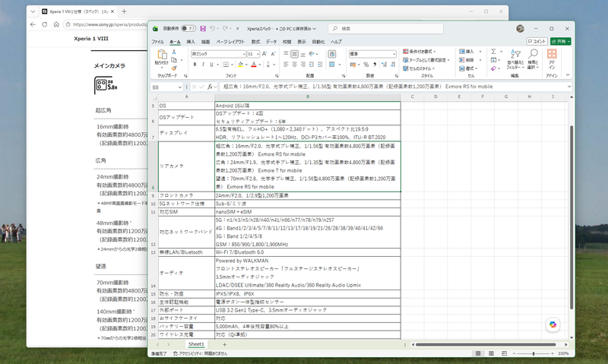The image size is (608, 364).
Task: Toggle Wrap Text button
Action: tap(332, 54)
